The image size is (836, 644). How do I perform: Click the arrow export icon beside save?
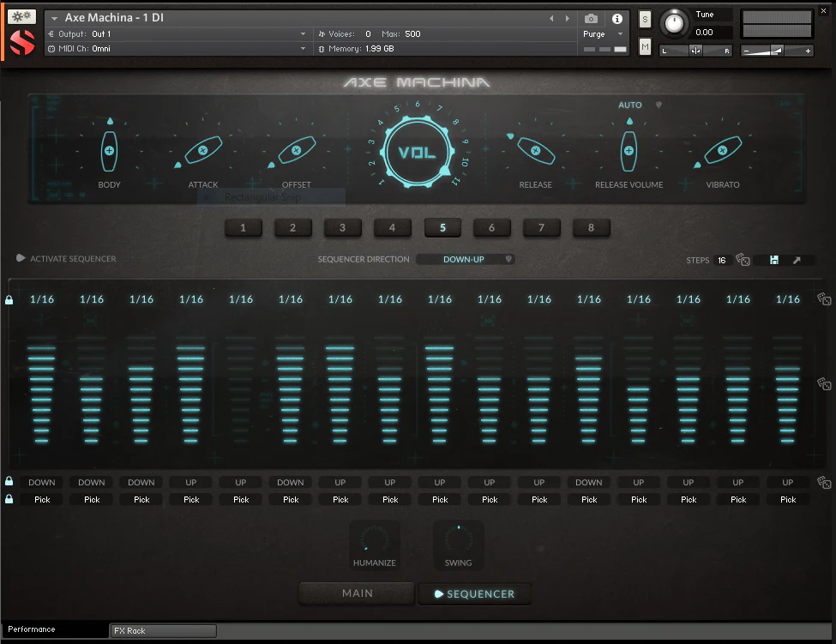797,260
